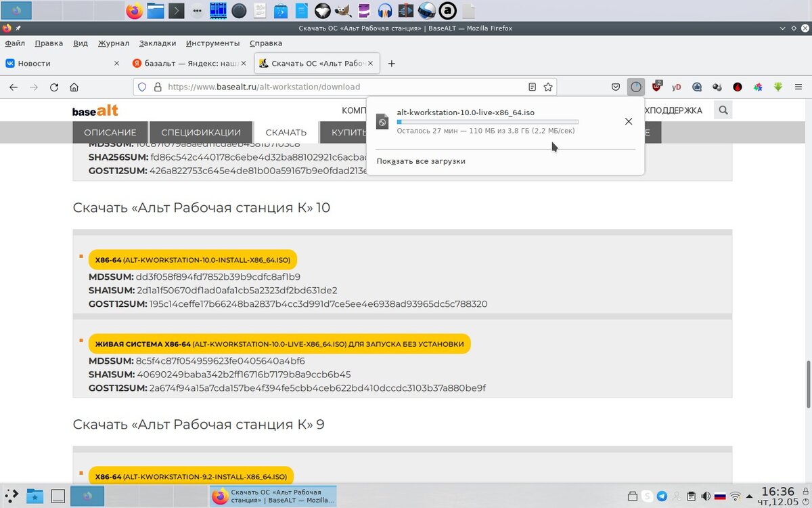Save page to Pocket

(616, 87)
